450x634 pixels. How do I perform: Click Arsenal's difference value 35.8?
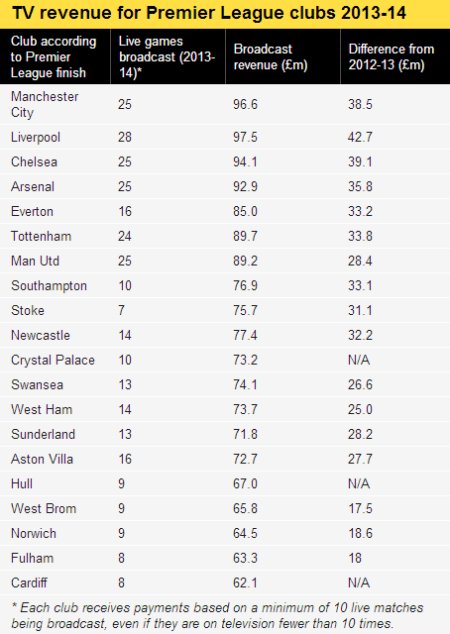(x=360, y=186)
